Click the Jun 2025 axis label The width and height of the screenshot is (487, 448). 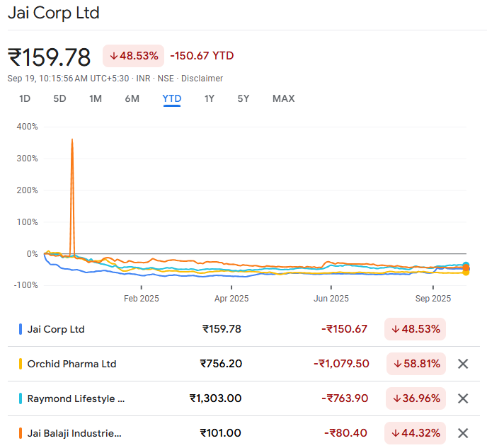pyautogui.click(x=331, y=299)
